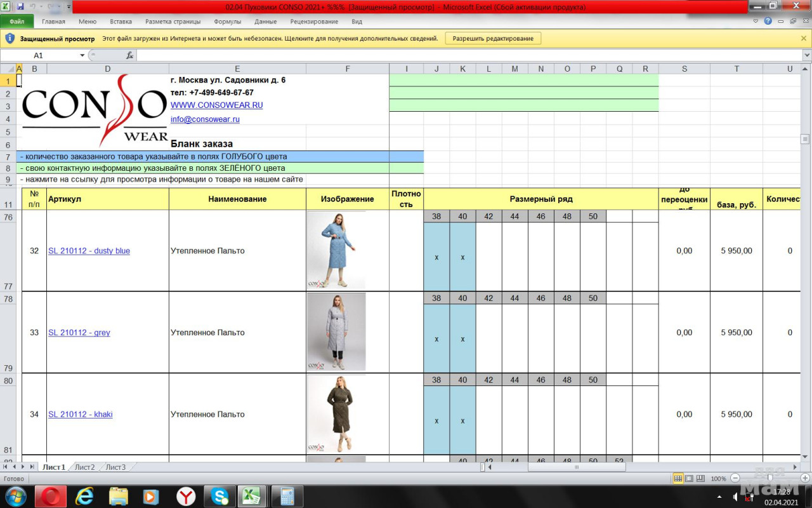Switch to Page Layout view in status bar

(x=689, y=478)
